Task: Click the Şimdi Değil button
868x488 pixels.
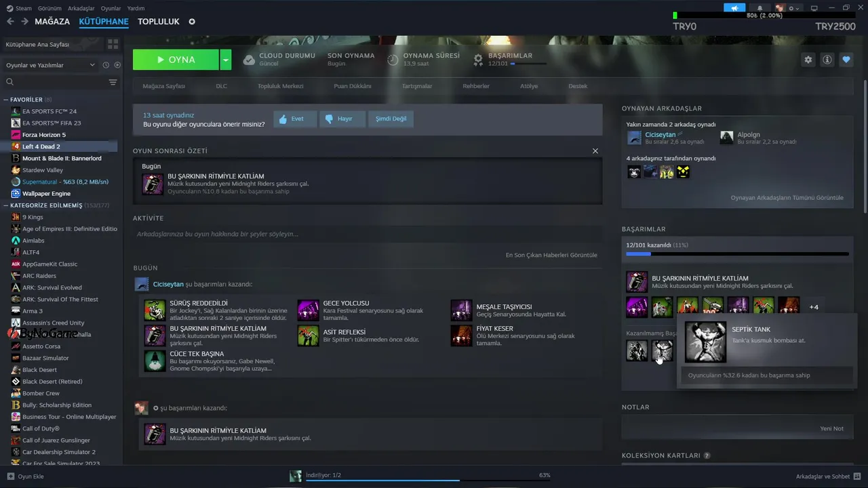Action: click(x=391, y=119)
